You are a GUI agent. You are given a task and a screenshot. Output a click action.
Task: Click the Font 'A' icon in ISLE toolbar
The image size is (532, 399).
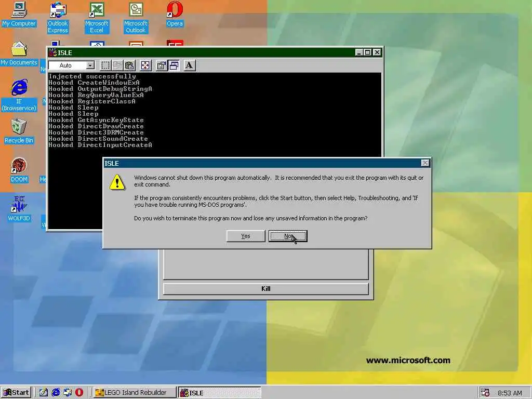pyautogui.click(x=189, y=65)
